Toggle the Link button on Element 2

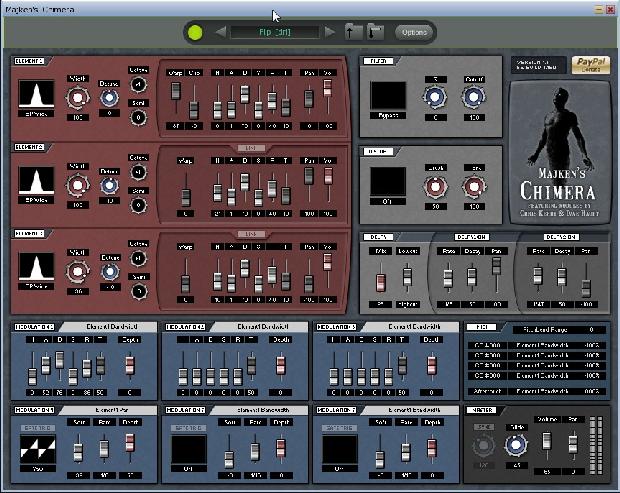click(251, 148)
